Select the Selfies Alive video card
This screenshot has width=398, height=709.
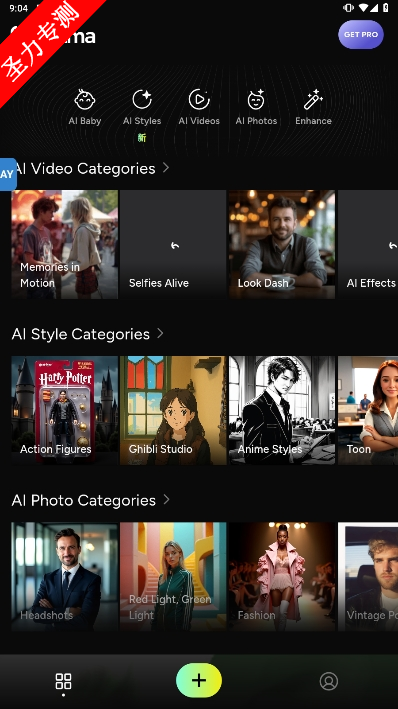(x=173, y=244)
